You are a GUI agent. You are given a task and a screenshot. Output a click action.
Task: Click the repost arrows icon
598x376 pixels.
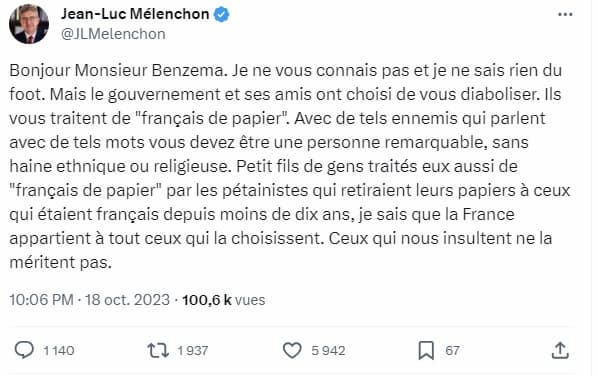[x=158, y=350]
